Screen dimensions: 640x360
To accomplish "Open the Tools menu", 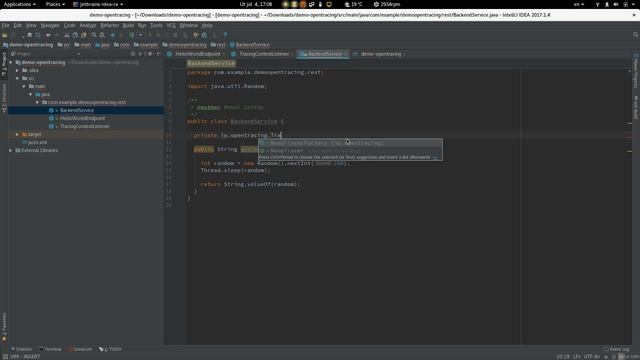I will [x=156, y=25].
